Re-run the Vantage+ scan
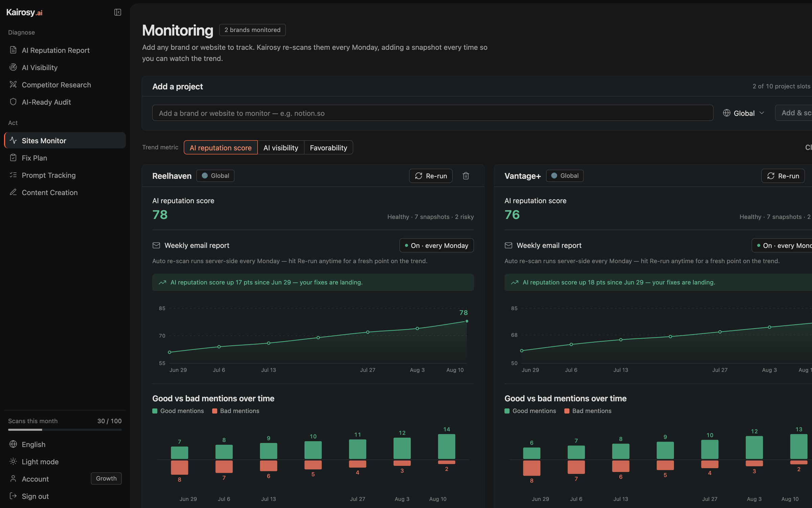This screenshot has height=508, width=812. (x=783, y=176)
